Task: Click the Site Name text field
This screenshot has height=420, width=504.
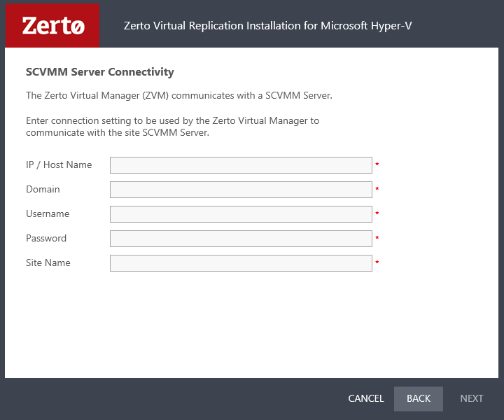Action: (x=241, y=263)
